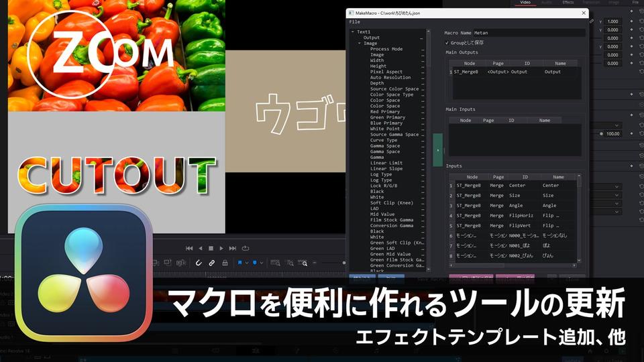Collapse the Image tree node
Screen dimensions: 644x362
click(360, 43)
